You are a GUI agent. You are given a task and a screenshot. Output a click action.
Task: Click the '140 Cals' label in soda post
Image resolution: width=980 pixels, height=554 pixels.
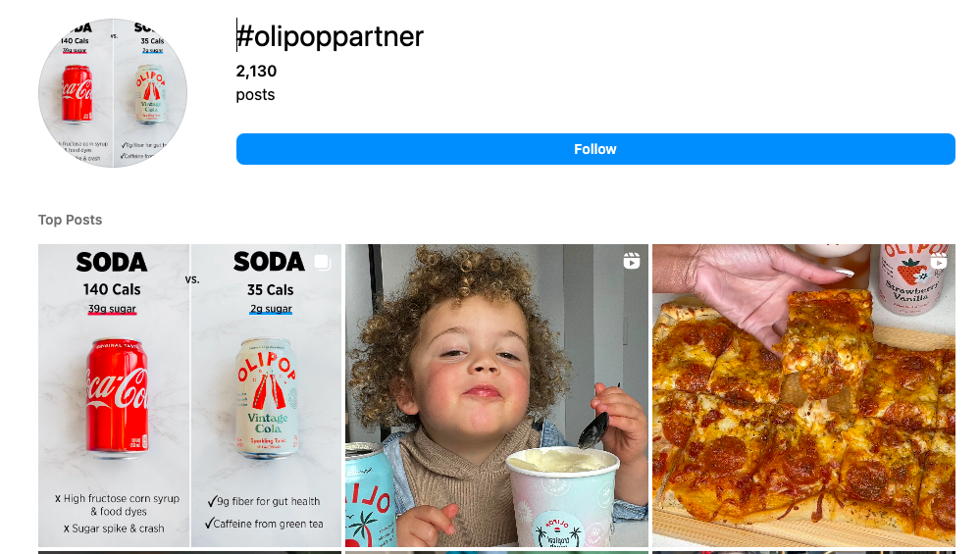coord(112,289)
